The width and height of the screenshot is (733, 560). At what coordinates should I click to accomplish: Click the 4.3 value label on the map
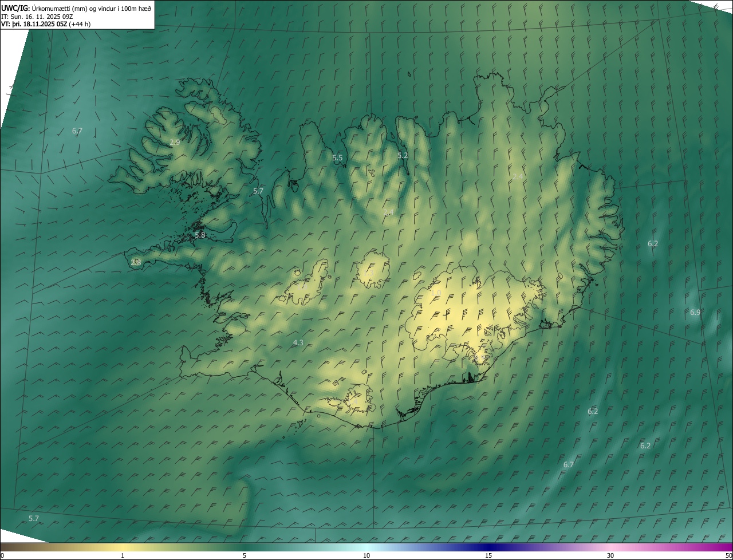pos(298,342)
